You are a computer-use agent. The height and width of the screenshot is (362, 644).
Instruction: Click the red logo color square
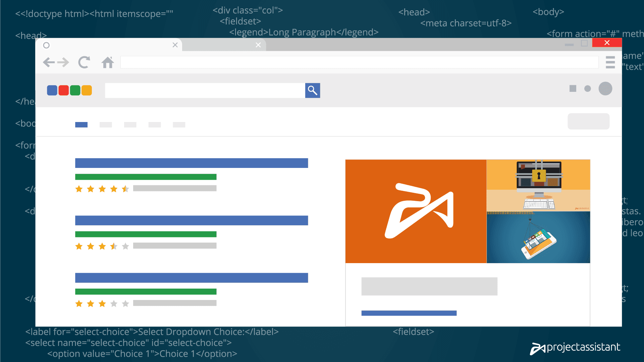(x=63, y=90)
